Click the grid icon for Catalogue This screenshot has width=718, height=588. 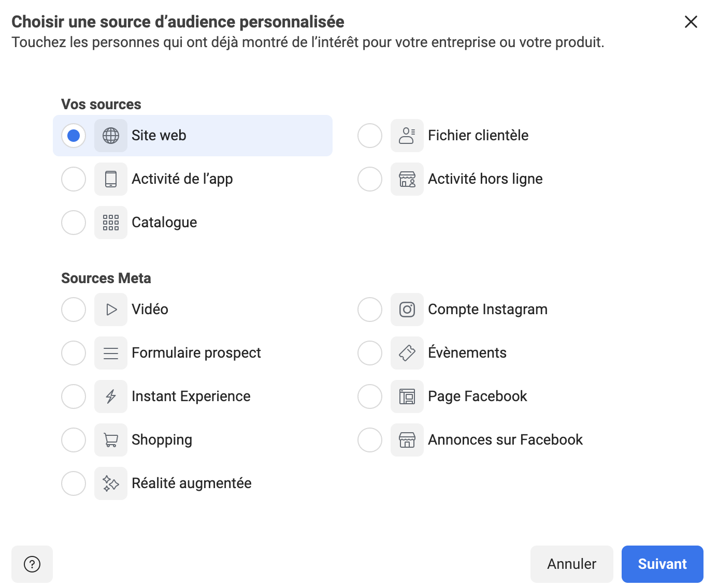111,223
